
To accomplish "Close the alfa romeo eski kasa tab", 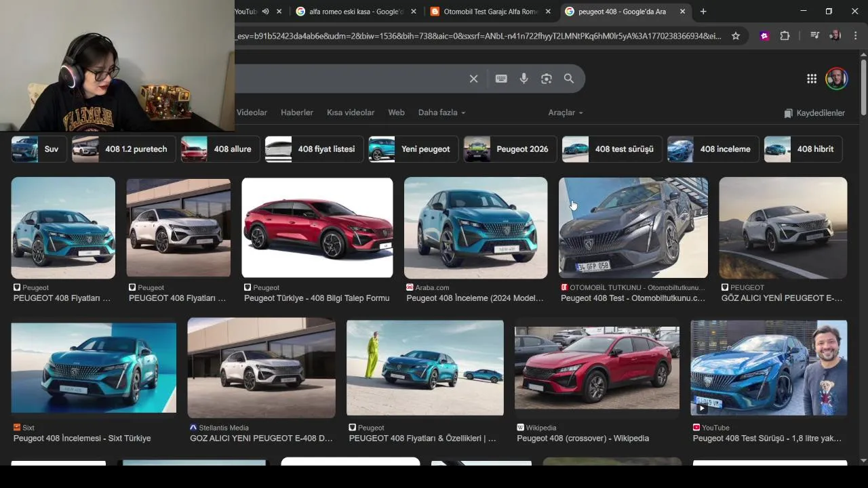I will (414, 12).
